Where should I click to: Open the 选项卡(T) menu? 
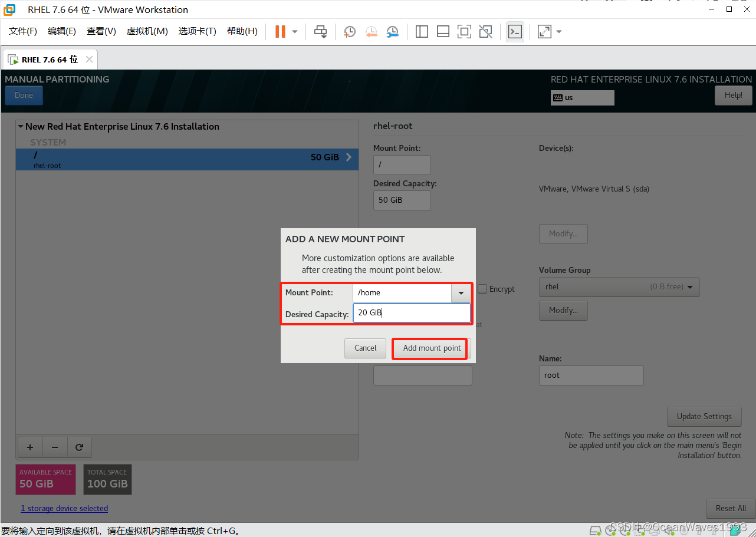tap(198, 31)
